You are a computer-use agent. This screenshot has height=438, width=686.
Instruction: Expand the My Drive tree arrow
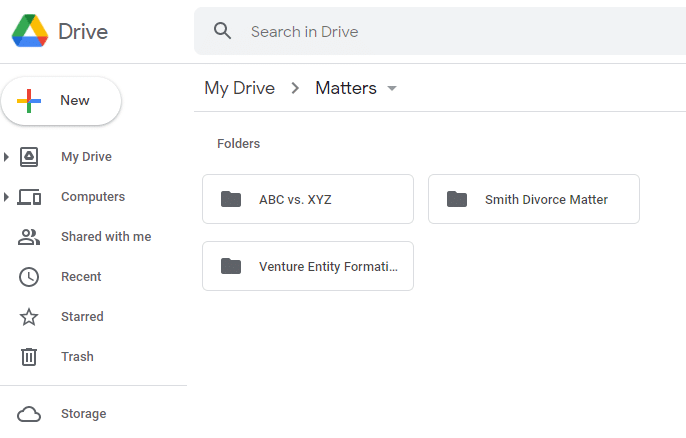(6, 157)
